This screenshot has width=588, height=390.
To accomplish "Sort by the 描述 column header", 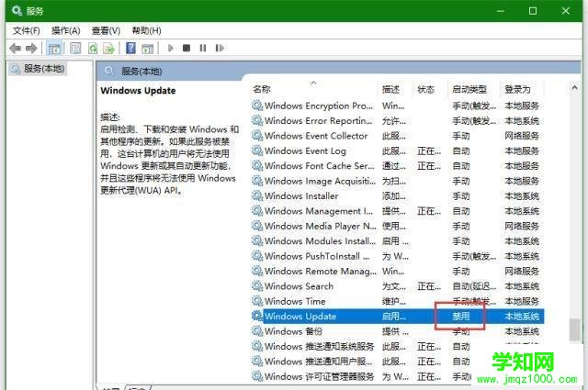I will click(x=390, y=89).
